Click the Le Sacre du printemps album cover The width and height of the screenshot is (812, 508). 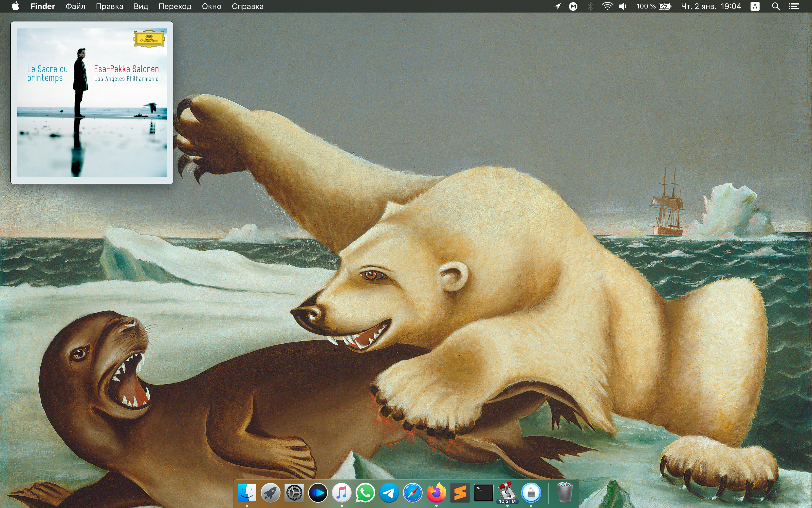[92, 102]
